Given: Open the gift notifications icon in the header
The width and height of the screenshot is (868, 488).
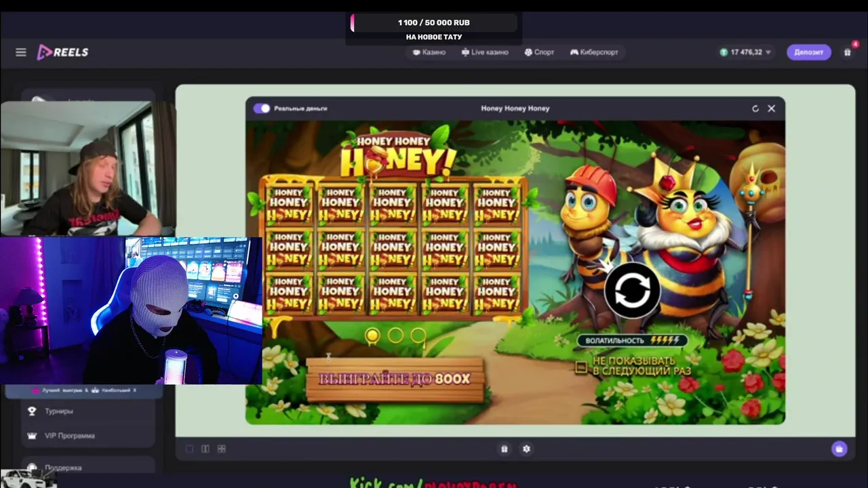Looking at the screenshot, I should (848, 52).
